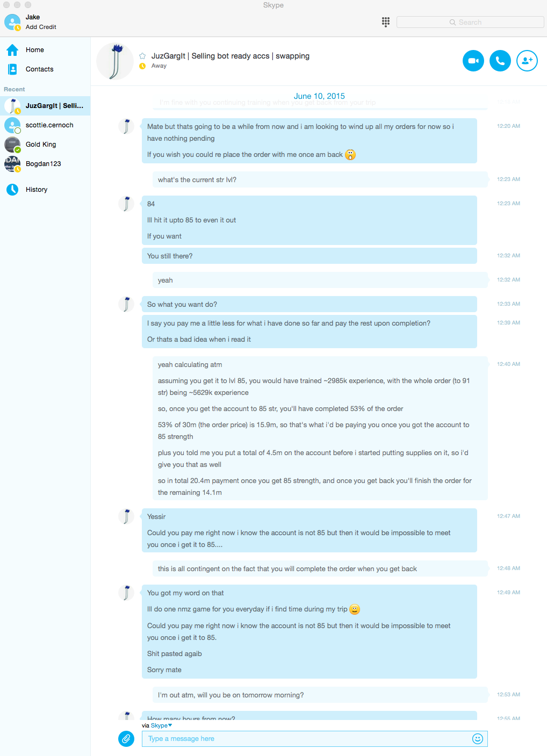Click the June 10, 2015 date header
The width and height of the screenshot is (547, 756).
[319, 96]
